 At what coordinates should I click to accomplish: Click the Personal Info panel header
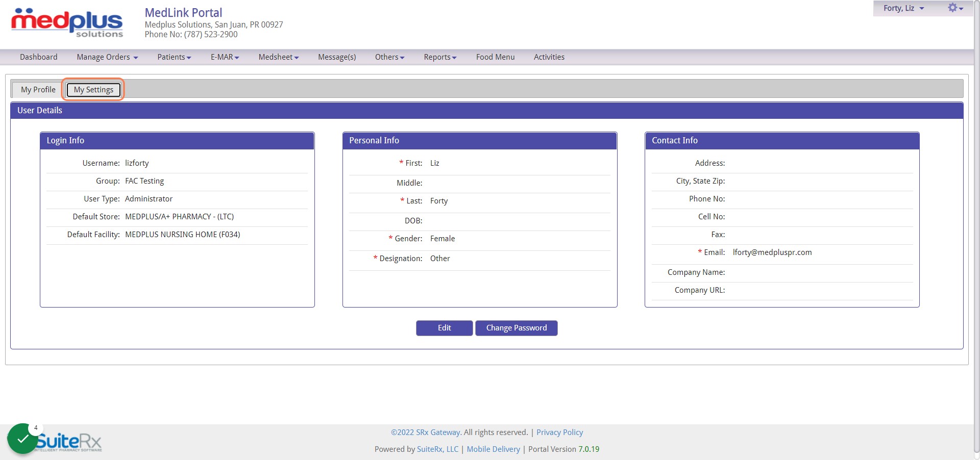tap(480, 141)
